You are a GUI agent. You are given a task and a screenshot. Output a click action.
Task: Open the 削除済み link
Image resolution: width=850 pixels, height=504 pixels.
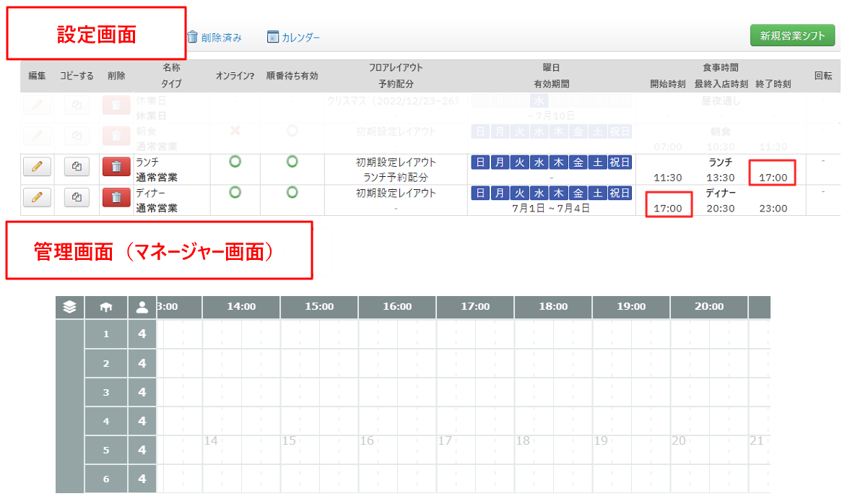[214, 38]
